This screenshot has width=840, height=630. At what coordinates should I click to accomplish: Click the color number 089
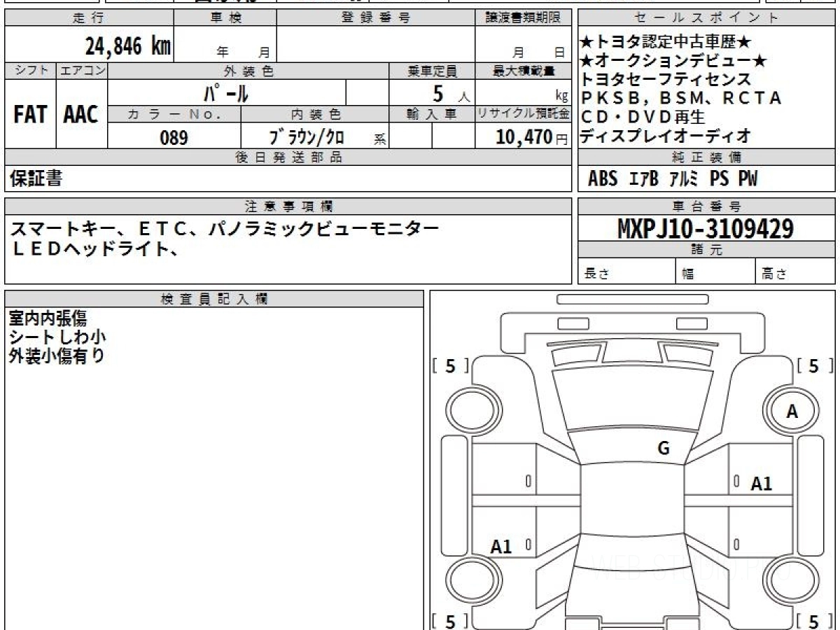click(x=174, y=137)
